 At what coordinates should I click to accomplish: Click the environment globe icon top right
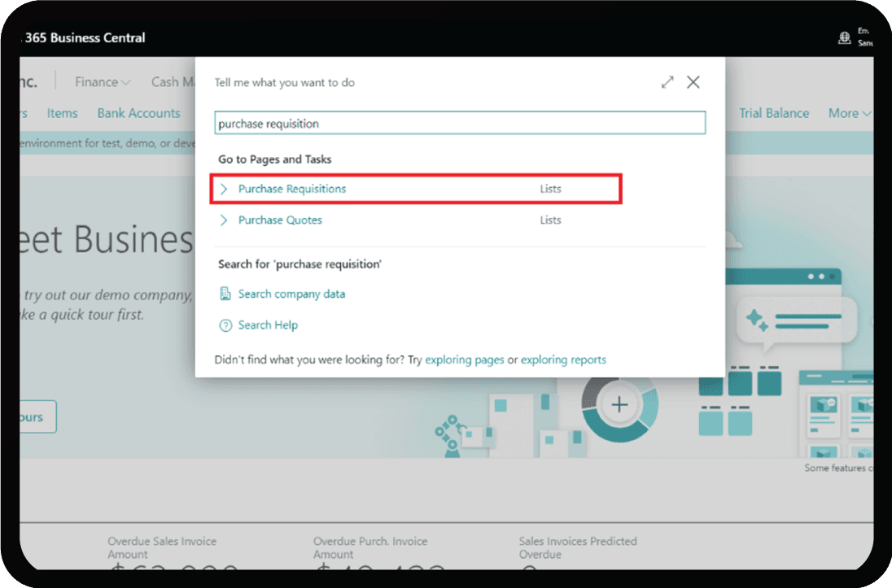tap(845, 37)
